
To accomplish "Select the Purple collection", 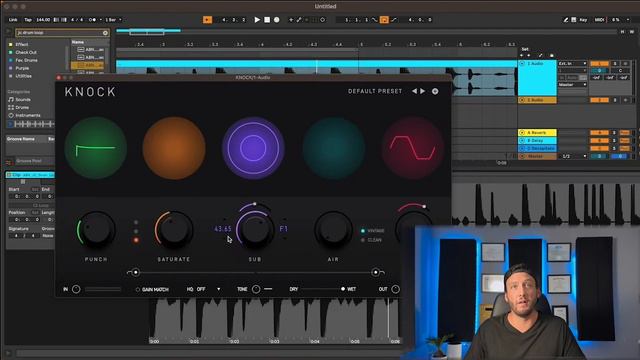I will tap(22, 68).
